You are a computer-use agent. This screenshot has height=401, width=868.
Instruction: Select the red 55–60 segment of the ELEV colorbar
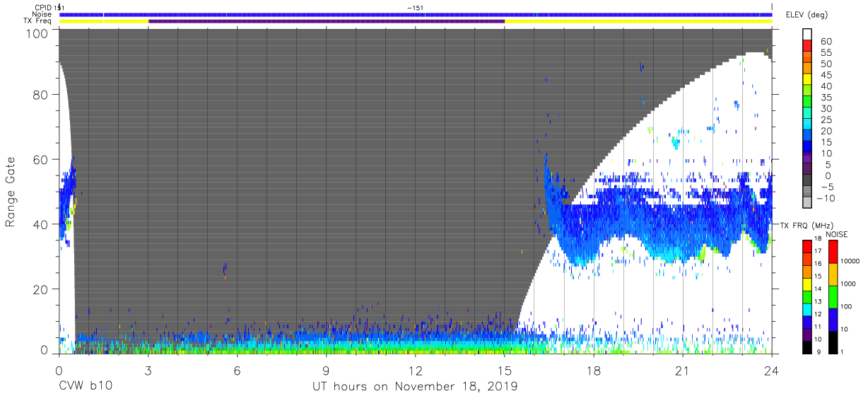pyautogui.click(x=809, y=47)
